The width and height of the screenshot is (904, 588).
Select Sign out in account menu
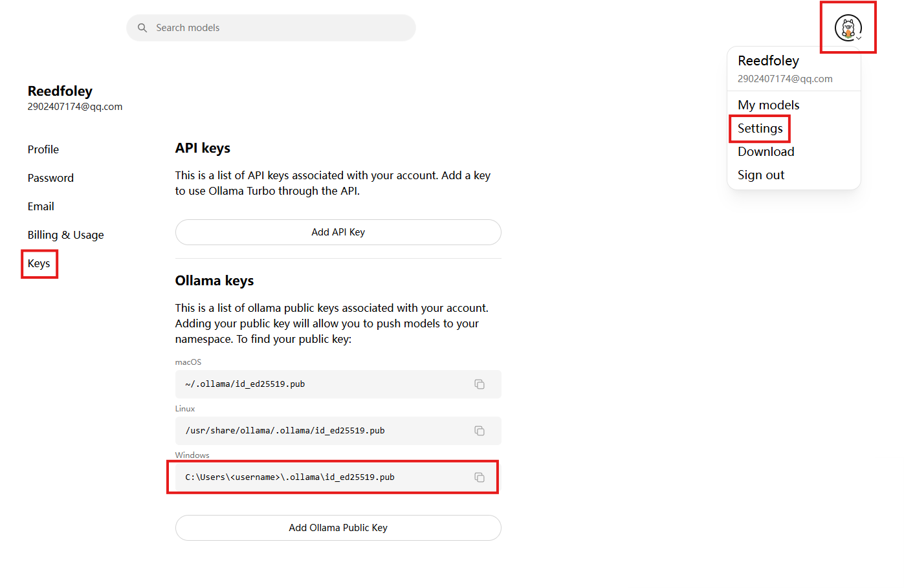pyautogui.click(x=761, y=175)
